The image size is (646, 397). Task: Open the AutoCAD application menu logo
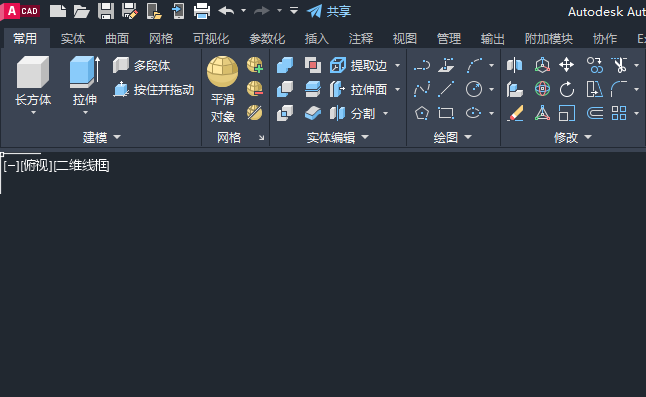(x=21, y=11)
